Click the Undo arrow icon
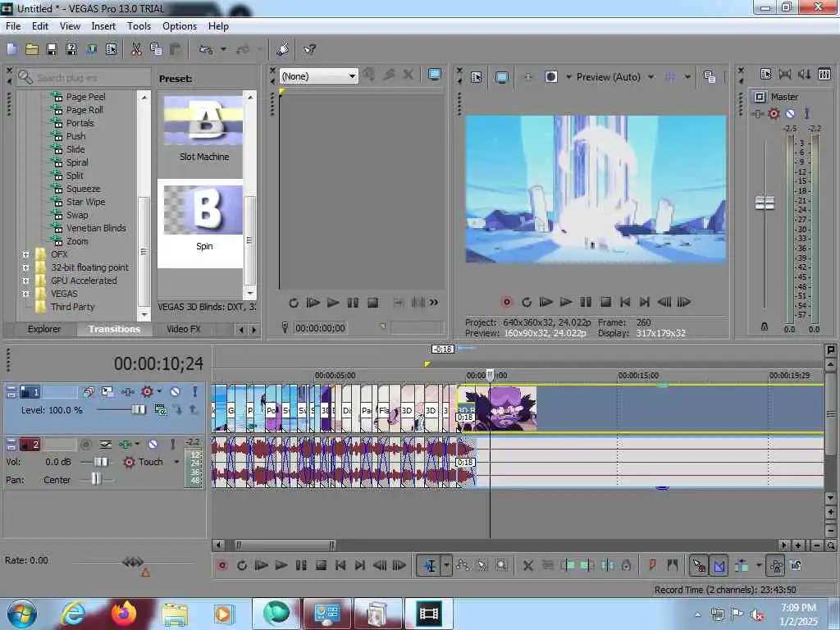 [x=206, y=49]
